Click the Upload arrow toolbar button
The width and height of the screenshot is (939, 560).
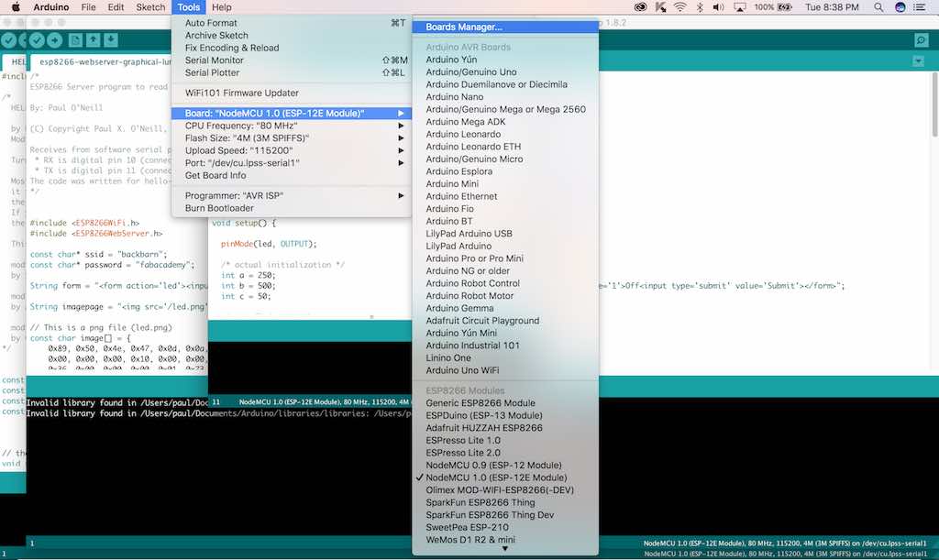pos(54,40)
